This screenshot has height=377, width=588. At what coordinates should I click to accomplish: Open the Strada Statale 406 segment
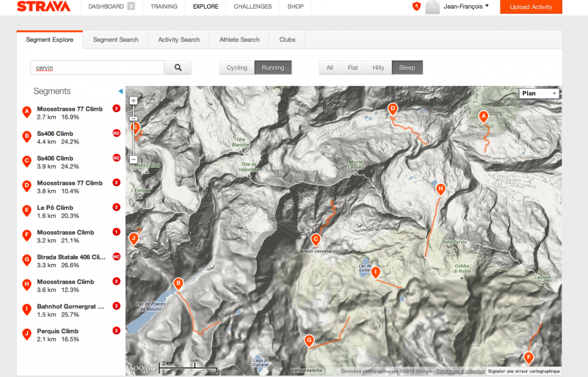tap(71, 257)
